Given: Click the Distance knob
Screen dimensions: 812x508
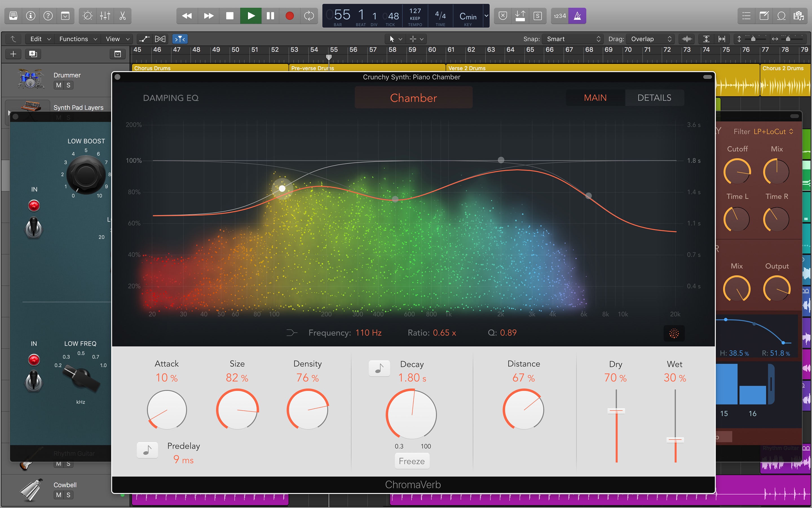Looking at the screenshot, I should pos(524,409).
